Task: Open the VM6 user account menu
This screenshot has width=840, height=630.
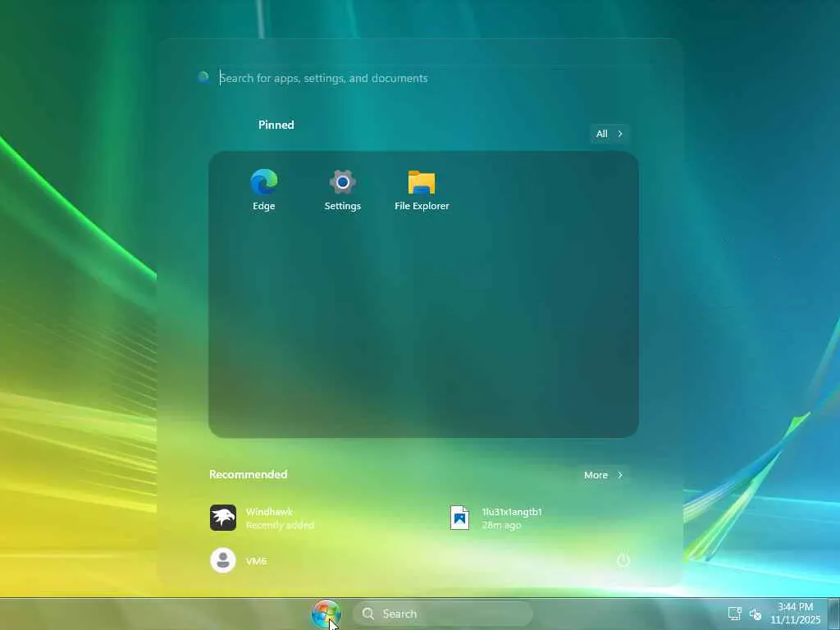Action: (x=239, y=560)
